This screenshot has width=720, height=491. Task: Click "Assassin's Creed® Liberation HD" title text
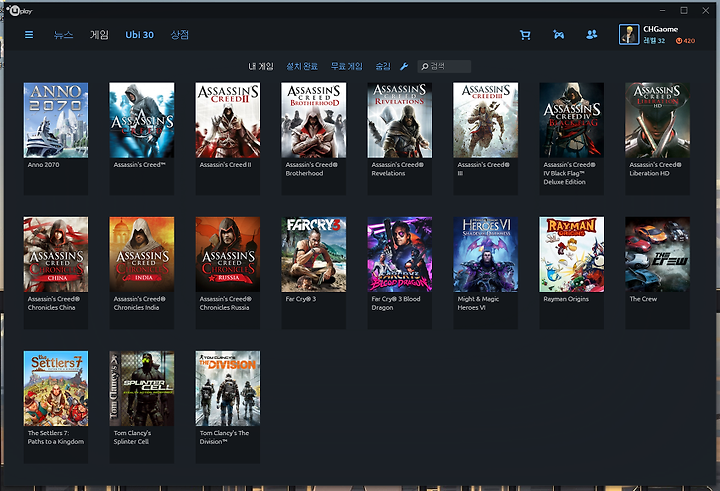tap(655, 169)
